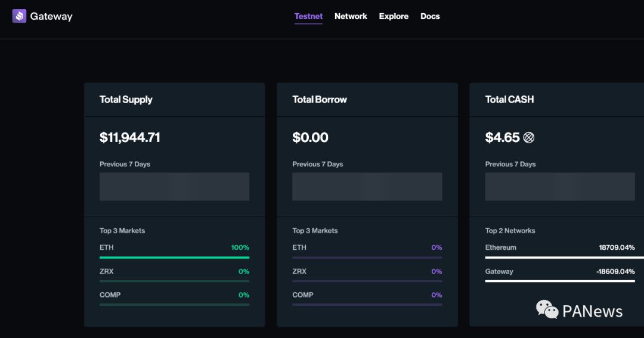Click the Total Borrow previous 7 days chart
This screenshot has height=338, width=644.
(367, 187)
